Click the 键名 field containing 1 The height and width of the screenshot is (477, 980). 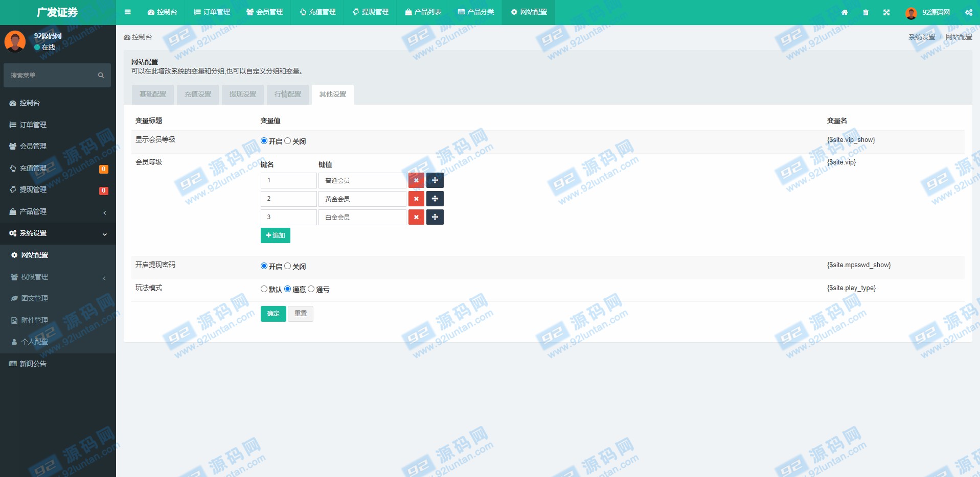(289, 180)
